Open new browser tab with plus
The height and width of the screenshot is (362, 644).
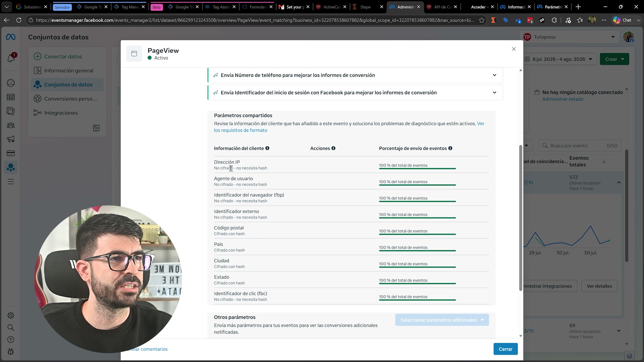(x=578, y=7)
